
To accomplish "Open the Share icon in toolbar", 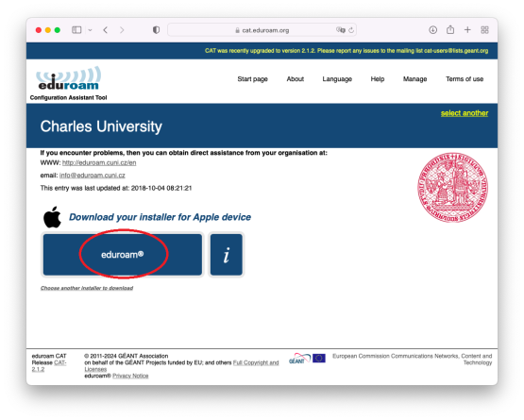I will coord(450,30).
